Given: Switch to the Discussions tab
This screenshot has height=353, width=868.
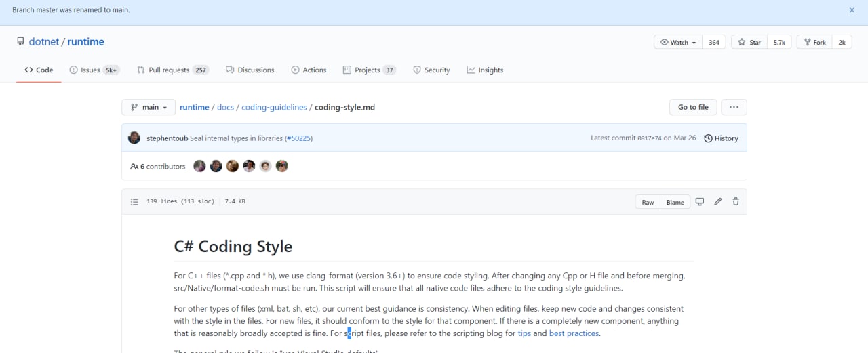Looking at the screenshot, I should (250, 70).
